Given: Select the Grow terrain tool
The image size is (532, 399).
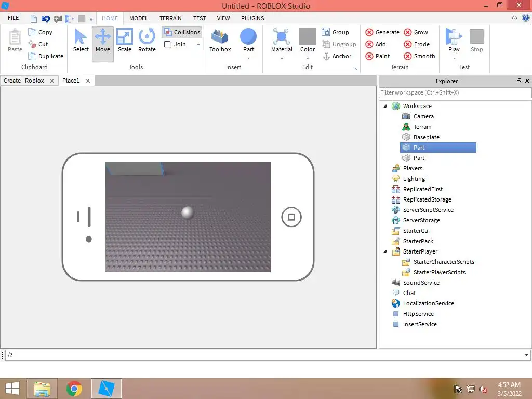Looking at the screenshot, I should (416, 32).
